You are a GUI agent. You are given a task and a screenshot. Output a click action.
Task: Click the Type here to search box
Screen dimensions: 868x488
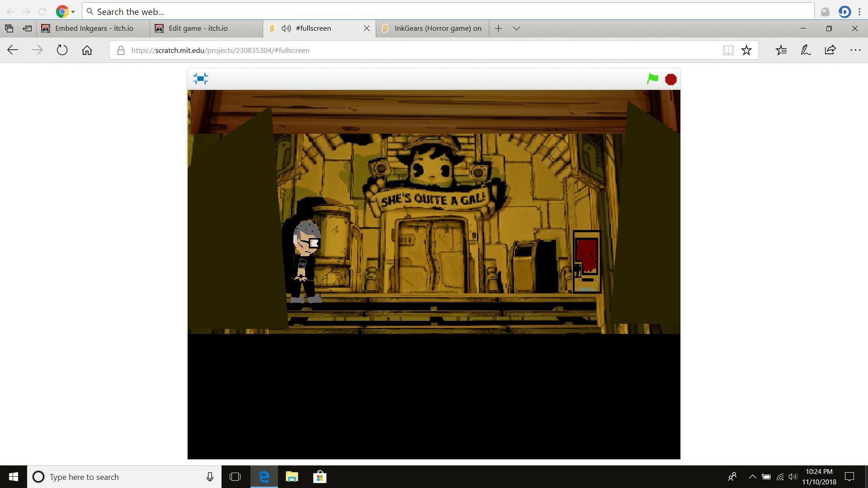point(124,477)
